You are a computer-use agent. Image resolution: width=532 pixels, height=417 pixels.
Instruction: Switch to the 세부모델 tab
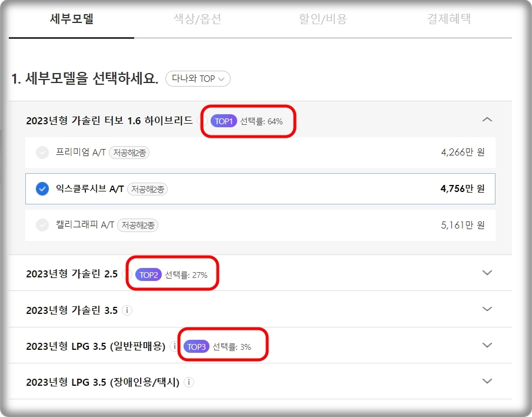point(72,19)
